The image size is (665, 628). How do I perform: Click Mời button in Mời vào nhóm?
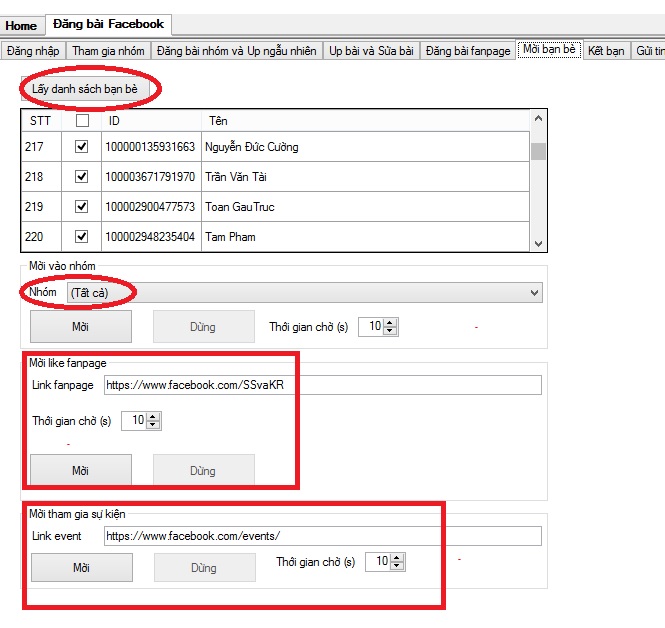click(x=81, y=327)
